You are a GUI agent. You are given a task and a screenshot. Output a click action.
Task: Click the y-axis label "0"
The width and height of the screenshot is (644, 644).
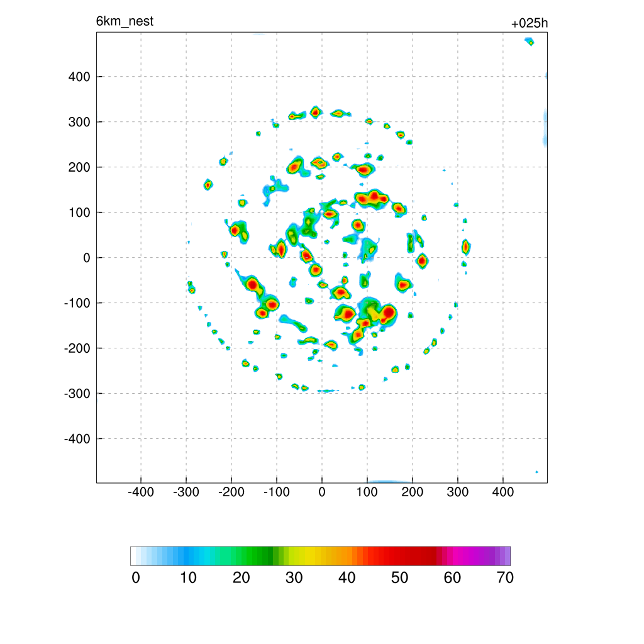click(x=87, y=258)
